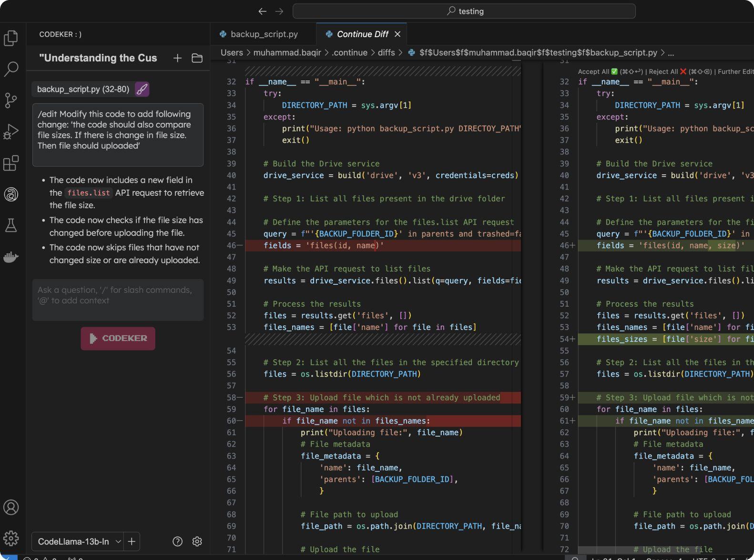This screenshot has height=560, width=754.
Task: Open Run and Debug view
Action: click(11, 131)
